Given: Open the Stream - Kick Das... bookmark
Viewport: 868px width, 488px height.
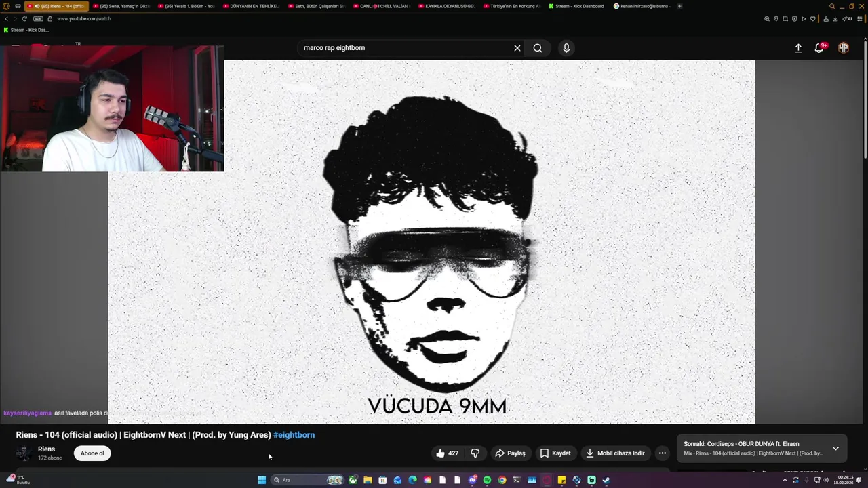Looking at the screenshot, I should [26, 30].
